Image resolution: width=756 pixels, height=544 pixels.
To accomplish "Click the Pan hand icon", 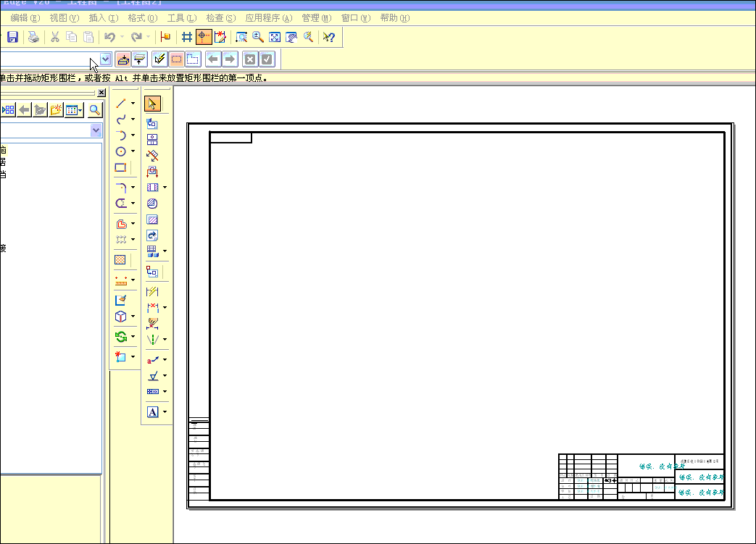I will [x=291, y=37].
